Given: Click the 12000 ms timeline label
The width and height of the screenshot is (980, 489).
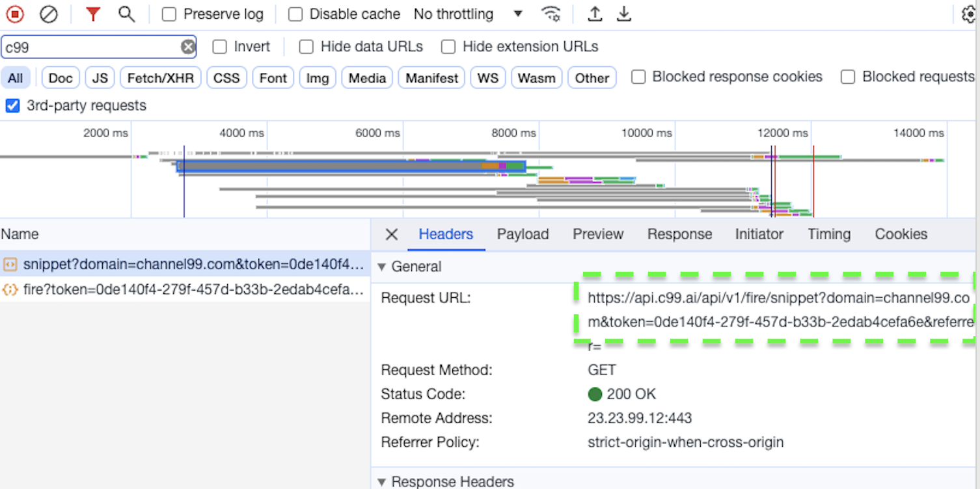Looking at the screenshot, I should coord(783,133).
